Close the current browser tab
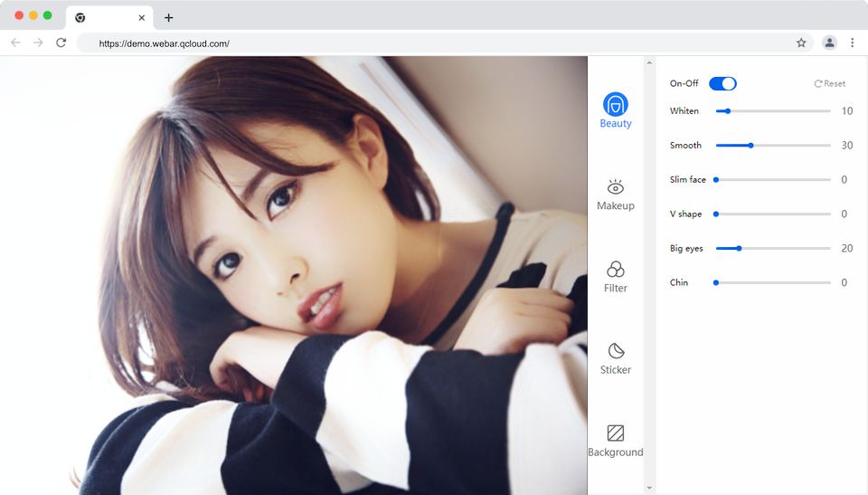Image resolution: width=868 pixels, height=495 pixels. click(142, 18)
